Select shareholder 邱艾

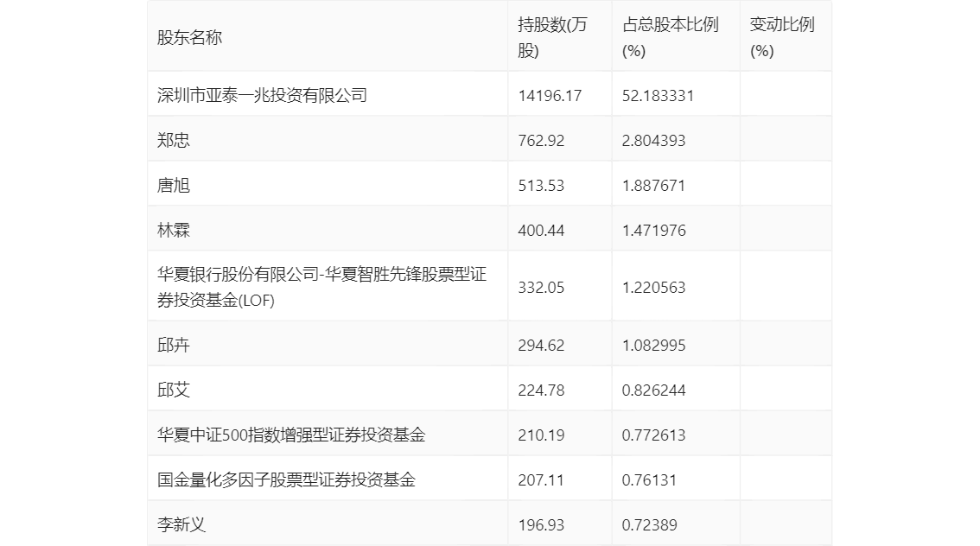(173, 390)
